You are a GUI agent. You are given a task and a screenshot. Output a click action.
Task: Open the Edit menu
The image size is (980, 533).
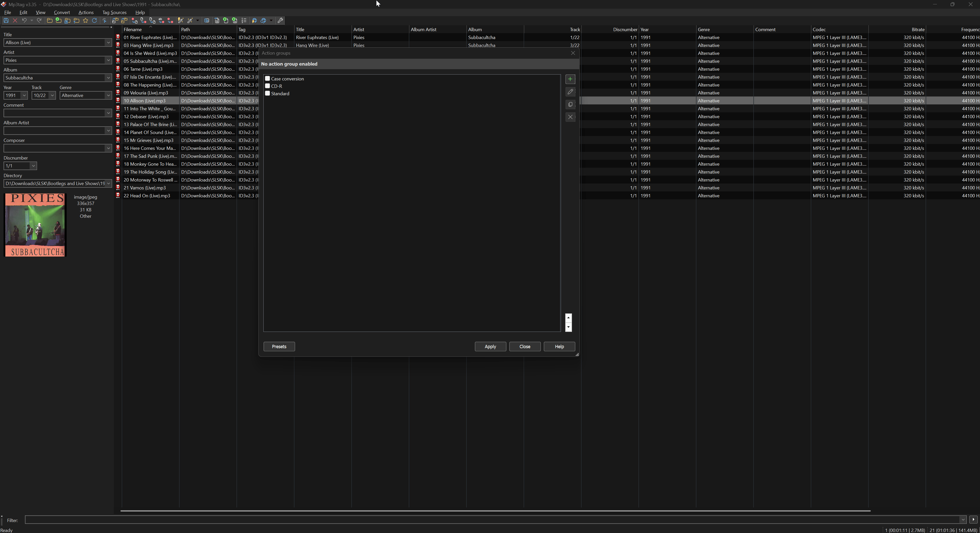click(23, 13)
